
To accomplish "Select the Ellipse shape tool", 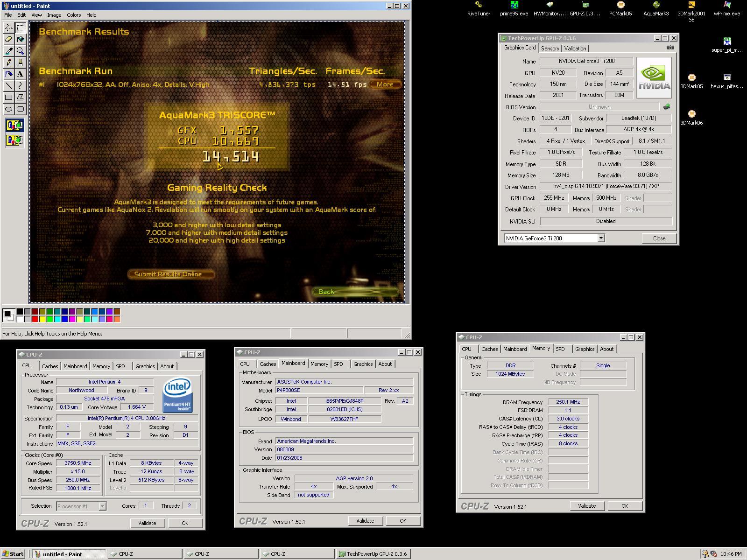I will (9, 109).
